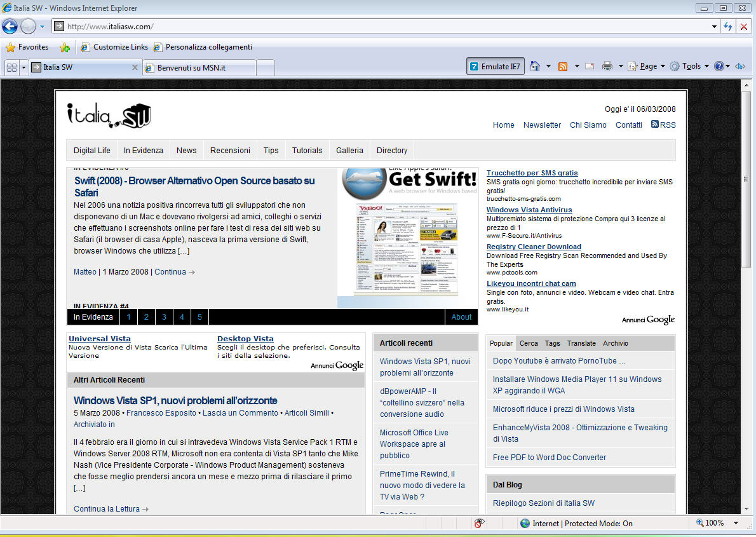Click Internet zone globe in status bar

click(525, 524)
